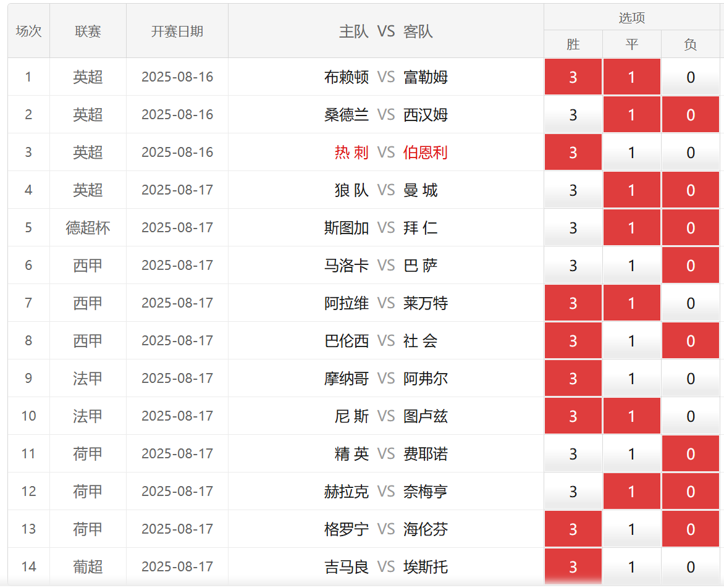Select win option 3 for 马洛卡 vs 巴萨
Viewport: 724px width, 588px height.
click(x=573, y=265)
